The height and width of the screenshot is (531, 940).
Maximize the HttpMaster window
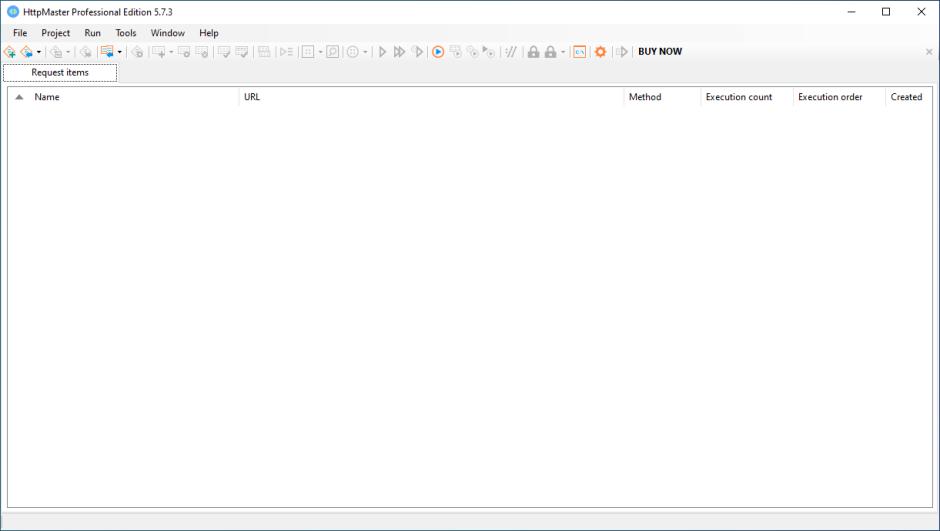click(x=886, y=12)
